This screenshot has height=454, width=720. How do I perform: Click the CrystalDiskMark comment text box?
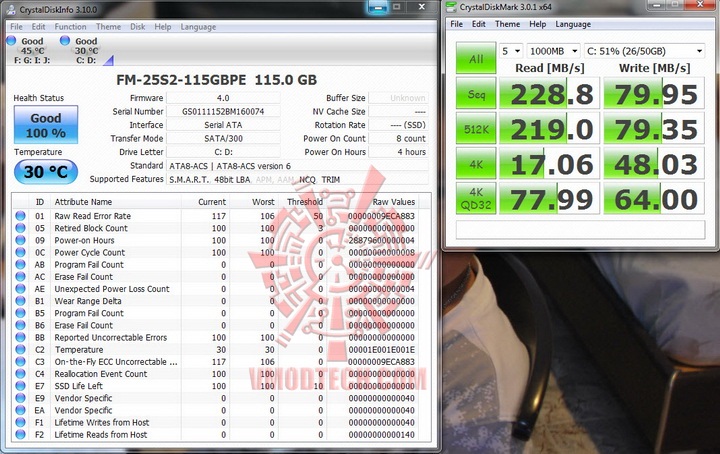tap(580, 230)
